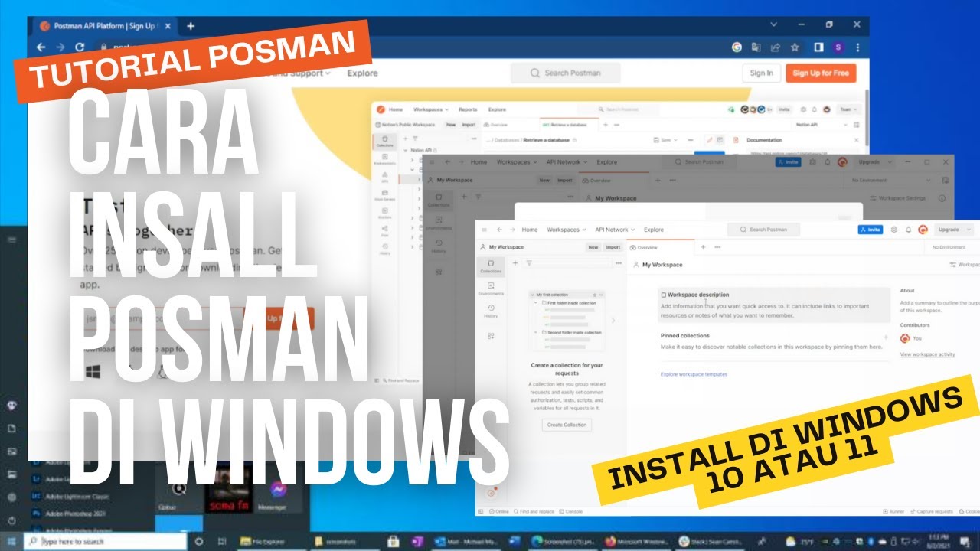Click Search Postman field in front window
The height and width of the screenshot is (551, 980).
point(763,230)
